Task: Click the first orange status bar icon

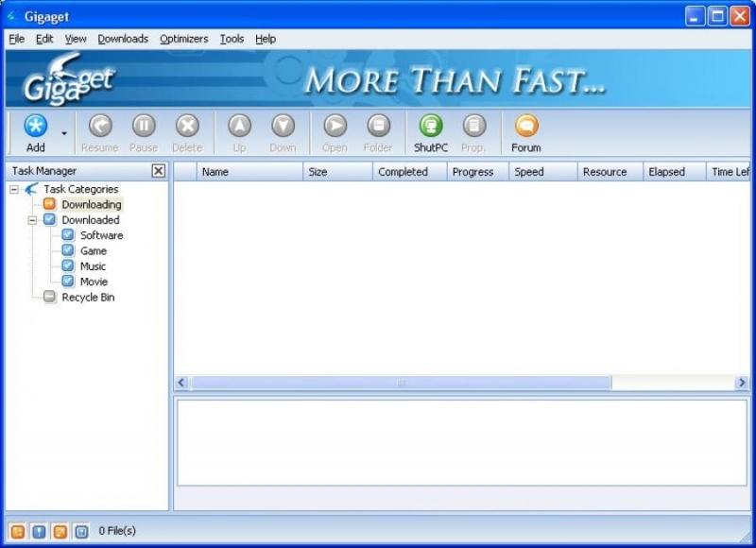Action: [17, 531]
